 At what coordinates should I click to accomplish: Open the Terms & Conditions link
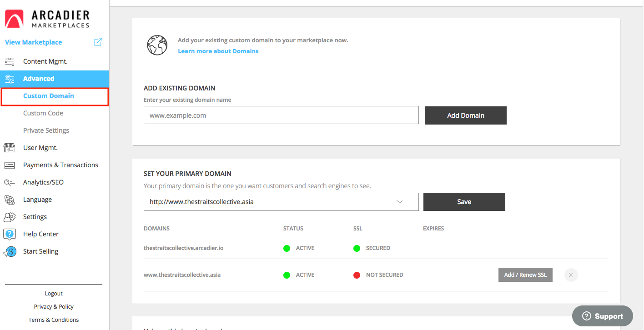tap(54, 320)
